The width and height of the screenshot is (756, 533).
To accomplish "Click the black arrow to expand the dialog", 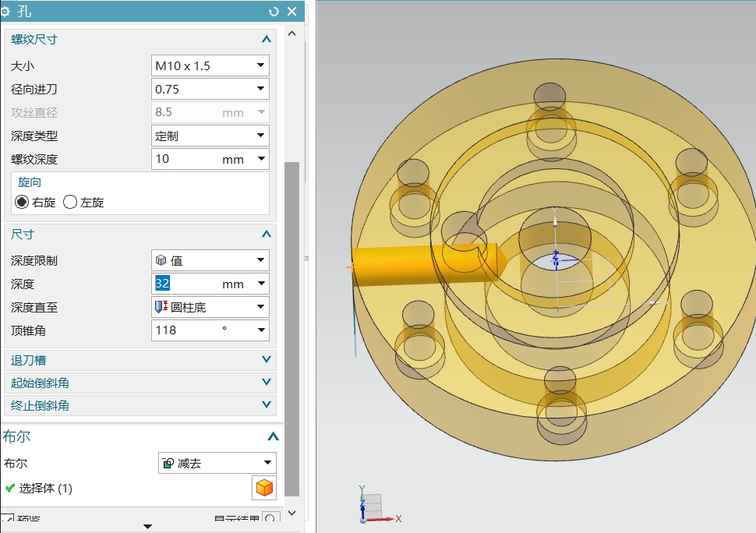I will tap(147, 527).
